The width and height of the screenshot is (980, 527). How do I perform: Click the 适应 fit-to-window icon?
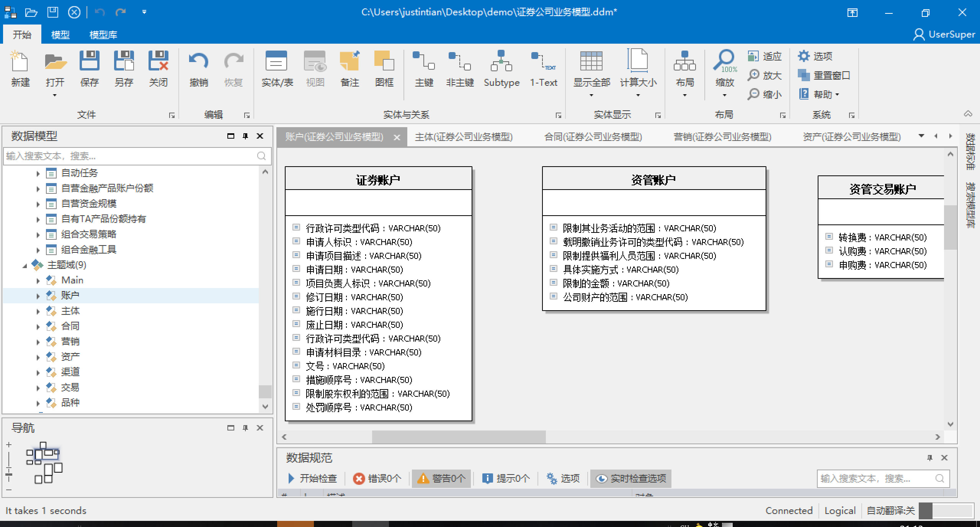tap(765, 56)
